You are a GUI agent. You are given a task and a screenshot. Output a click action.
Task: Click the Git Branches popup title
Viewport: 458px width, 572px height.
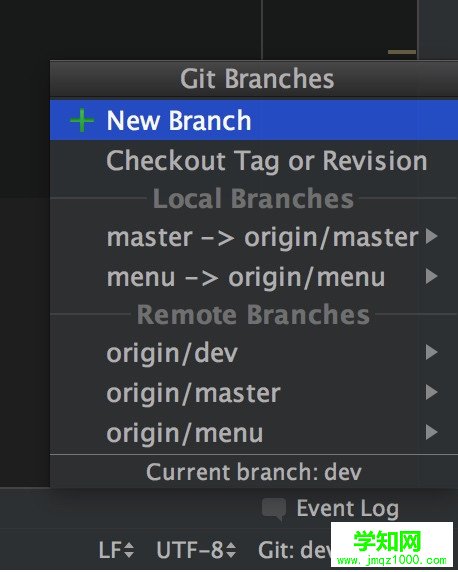pyautogui.click(x=257, y=79)
